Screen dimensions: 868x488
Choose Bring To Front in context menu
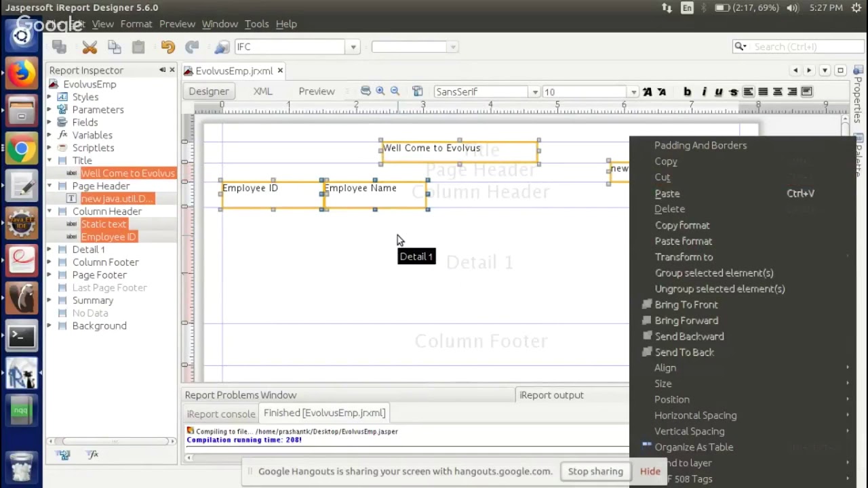tap(686, 304)
